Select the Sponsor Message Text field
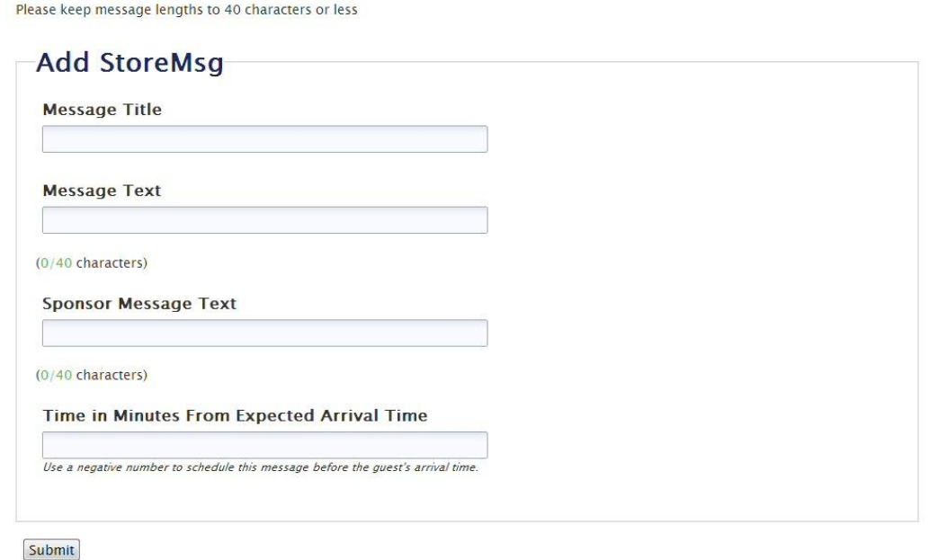Screen dimensions: 929x560 point(264,333)
